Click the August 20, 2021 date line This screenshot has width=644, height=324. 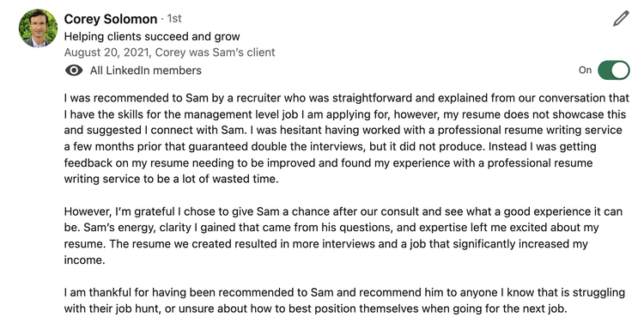coord(170,52)
